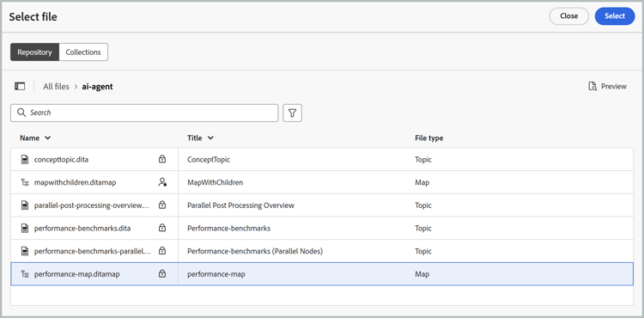Image resolution: width=644 pixels, height=318 pixels.
Task: Select concepttopic.dita file name
Action: pos(61,160)
